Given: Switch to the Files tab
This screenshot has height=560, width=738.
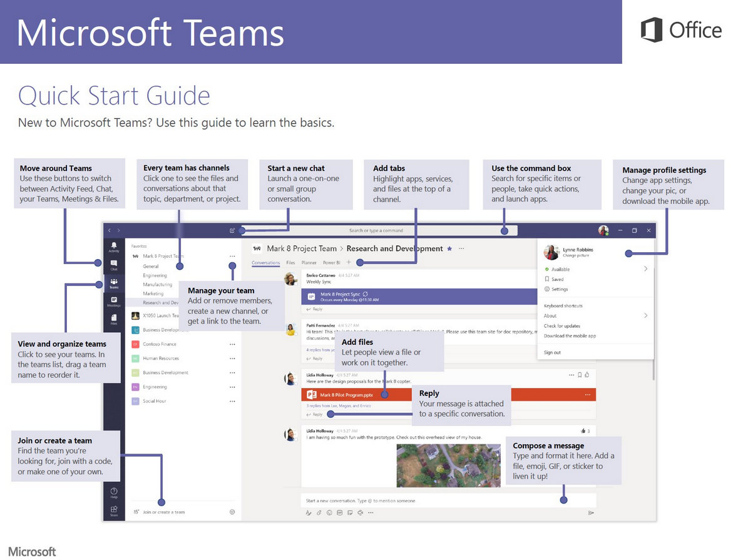Looking at the screenshot, I should point(291,263).
